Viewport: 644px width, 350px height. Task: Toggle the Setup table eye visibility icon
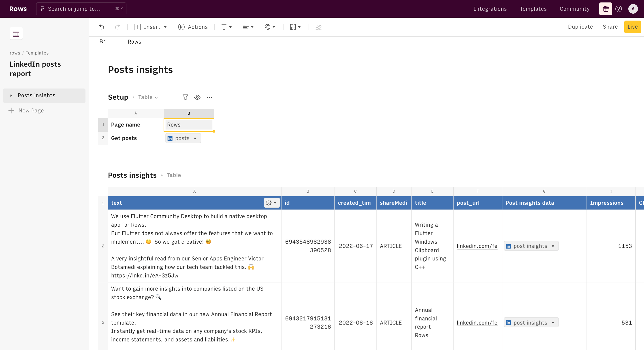click(x=197, y=97)
